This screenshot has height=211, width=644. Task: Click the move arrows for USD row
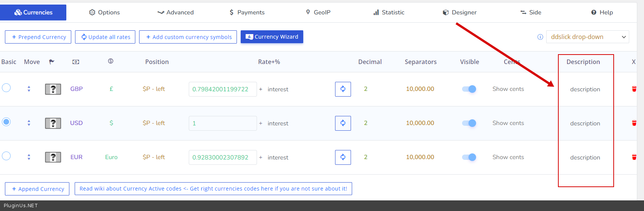[29, 123]
